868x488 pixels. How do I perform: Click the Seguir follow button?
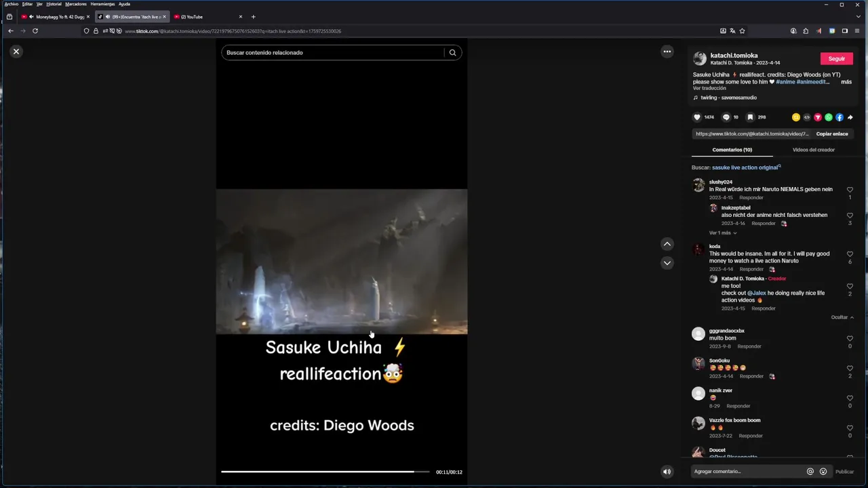tap(837, 59)
